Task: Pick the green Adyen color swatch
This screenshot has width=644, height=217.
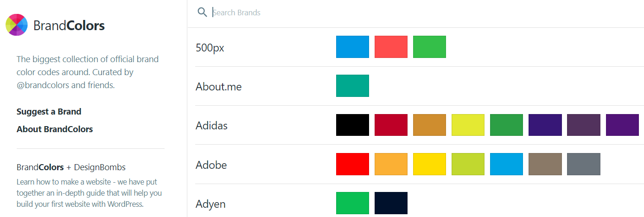Action: click(352, 203)
